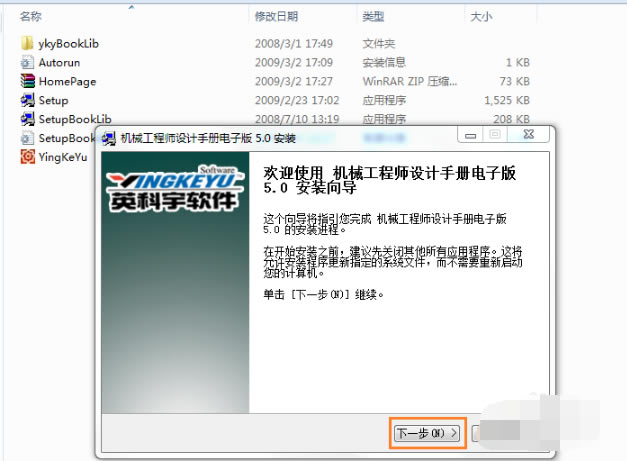Click the Autorun setup information file icon
The image size is (627, 461).
(27, 62)
